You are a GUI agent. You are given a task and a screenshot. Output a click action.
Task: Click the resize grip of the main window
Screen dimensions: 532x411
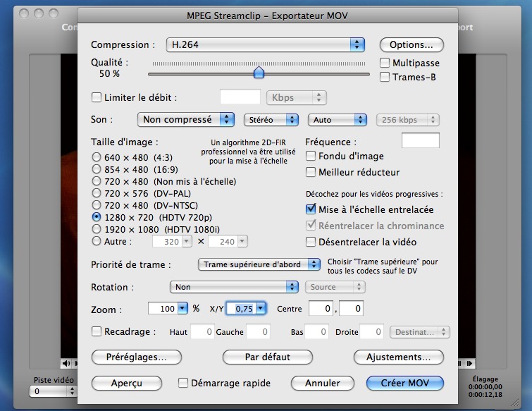pos(515,403)
